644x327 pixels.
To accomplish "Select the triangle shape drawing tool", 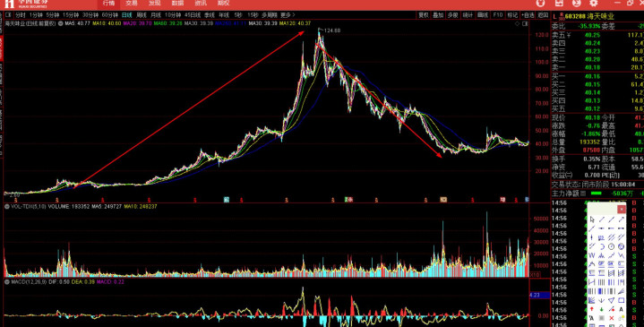I will (x=611, y=300).
